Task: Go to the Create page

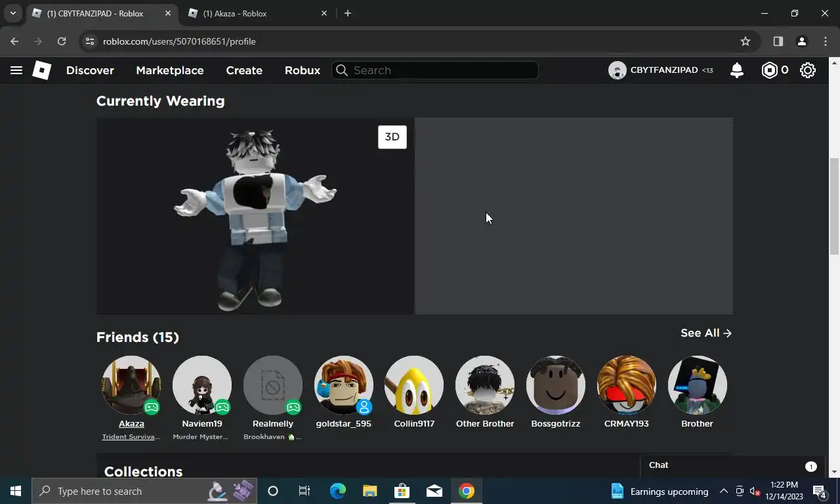Action: click(244, 70)
